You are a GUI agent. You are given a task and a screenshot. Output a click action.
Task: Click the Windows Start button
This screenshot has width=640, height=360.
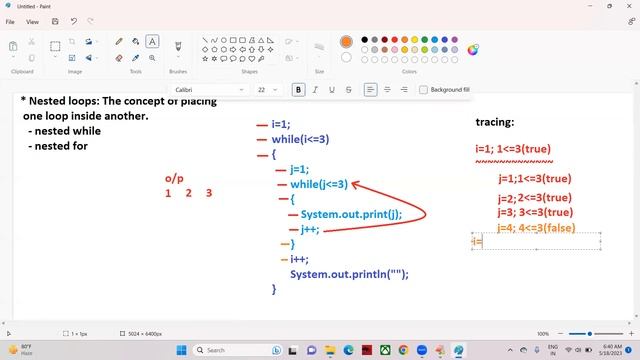[181, 350]
